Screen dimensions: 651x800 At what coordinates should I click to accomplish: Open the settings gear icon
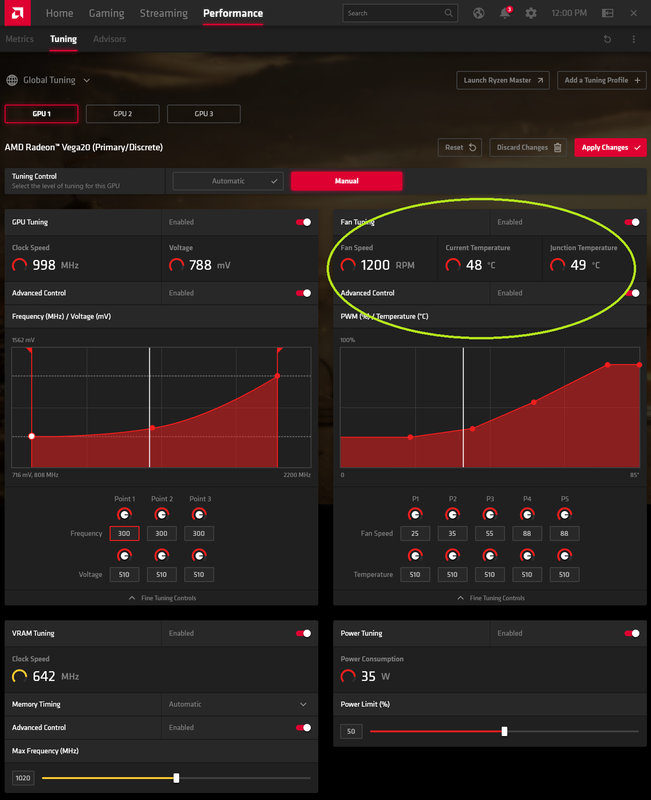click(531, 13)
